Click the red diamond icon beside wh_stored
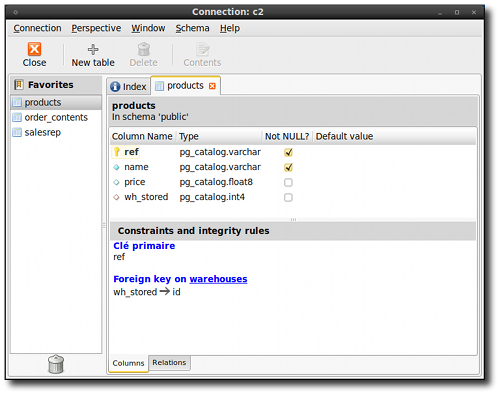Viewport: 500px width, 395px height. (116, 197)
